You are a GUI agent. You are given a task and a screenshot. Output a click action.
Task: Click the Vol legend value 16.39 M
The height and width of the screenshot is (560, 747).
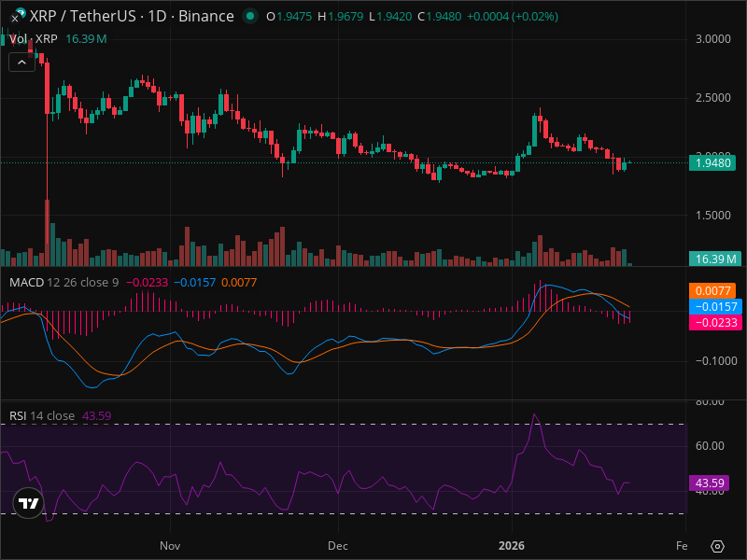tap(86, 39)
